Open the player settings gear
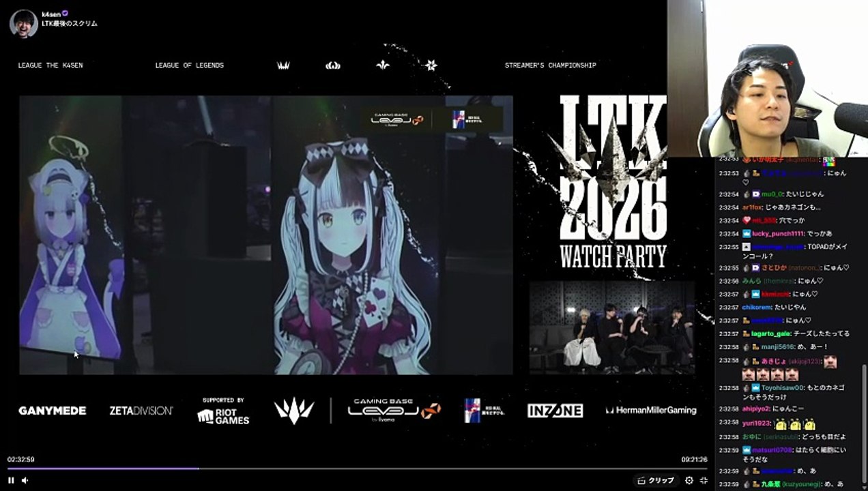This screenshot has width=868, height=491. pos(689,480)
